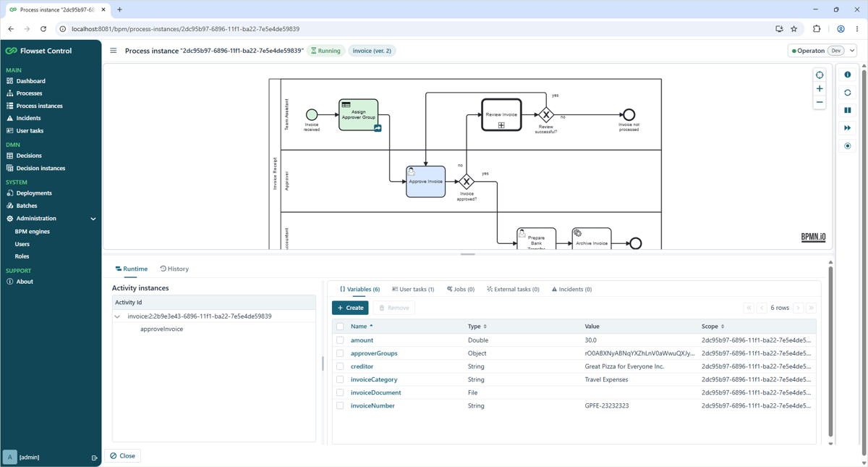Click the Flowset Control logo
868x467 pixels.
pyautogui.click(x=39, y=51)
